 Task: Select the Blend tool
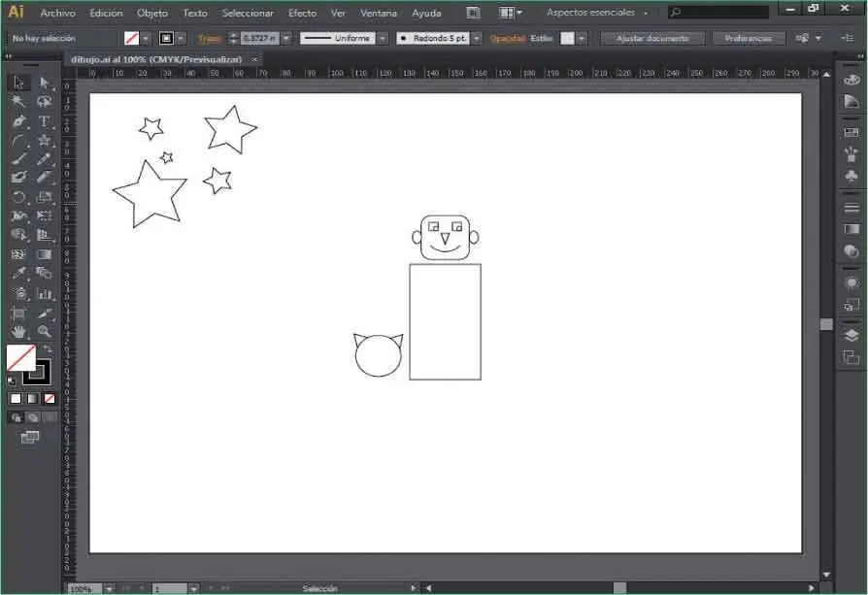coord(45,273)
